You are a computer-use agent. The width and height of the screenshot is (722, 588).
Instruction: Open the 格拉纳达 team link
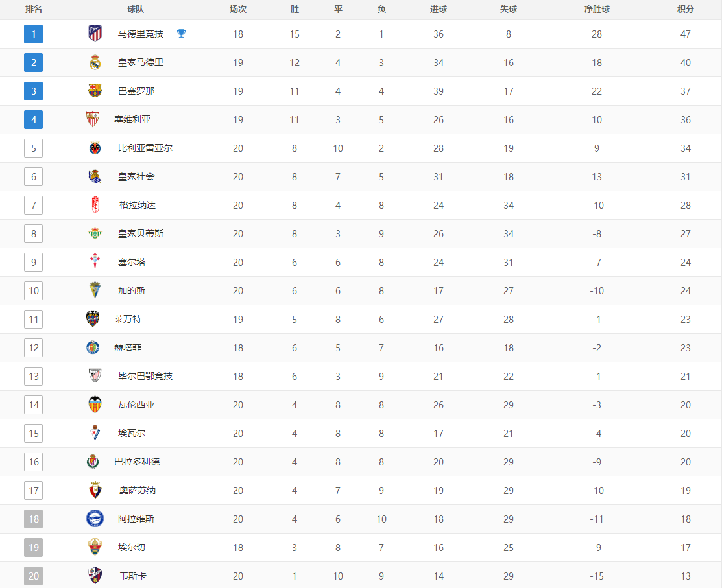click(138, 205)
